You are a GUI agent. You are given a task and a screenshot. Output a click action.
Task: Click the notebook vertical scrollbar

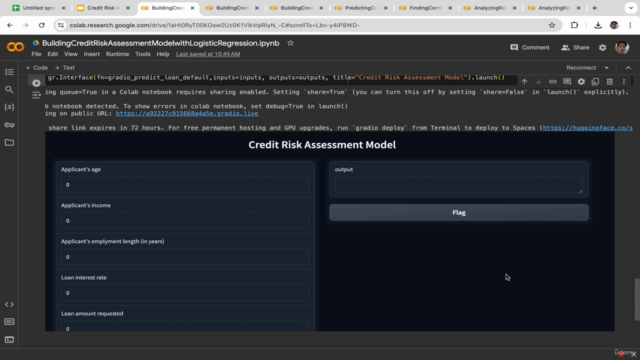[x=637, y=299]
